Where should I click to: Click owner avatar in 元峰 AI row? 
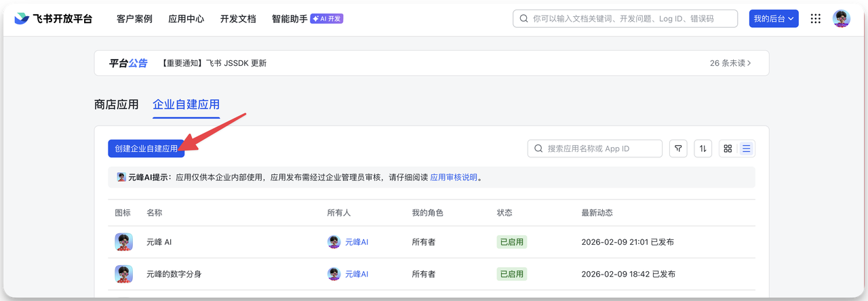(334, 242)
